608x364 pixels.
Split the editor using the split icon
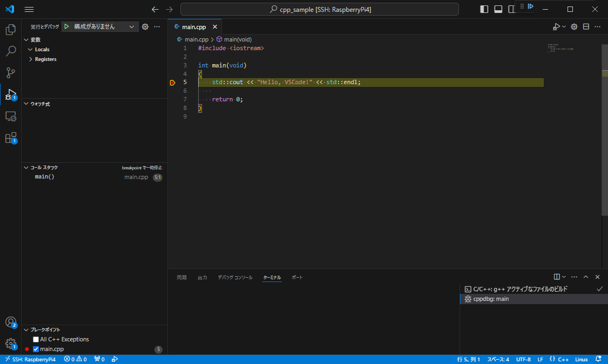586,26
